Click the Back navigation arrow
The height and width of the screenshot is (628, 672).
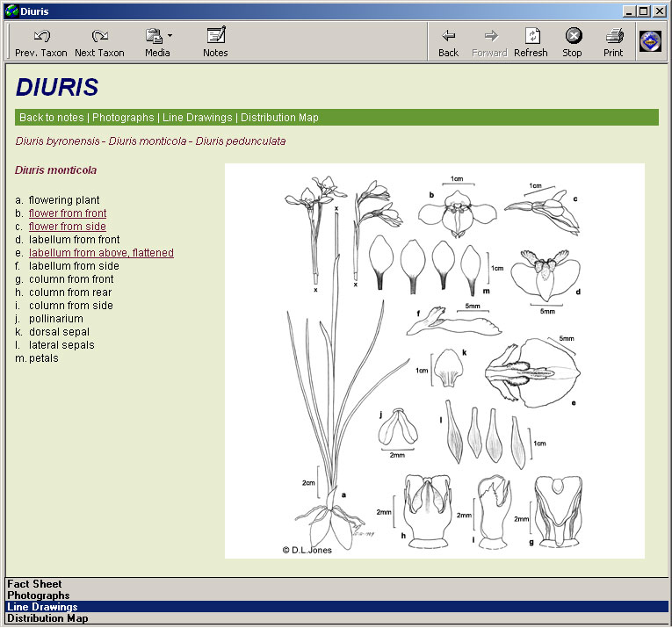(x=448, y=42)
